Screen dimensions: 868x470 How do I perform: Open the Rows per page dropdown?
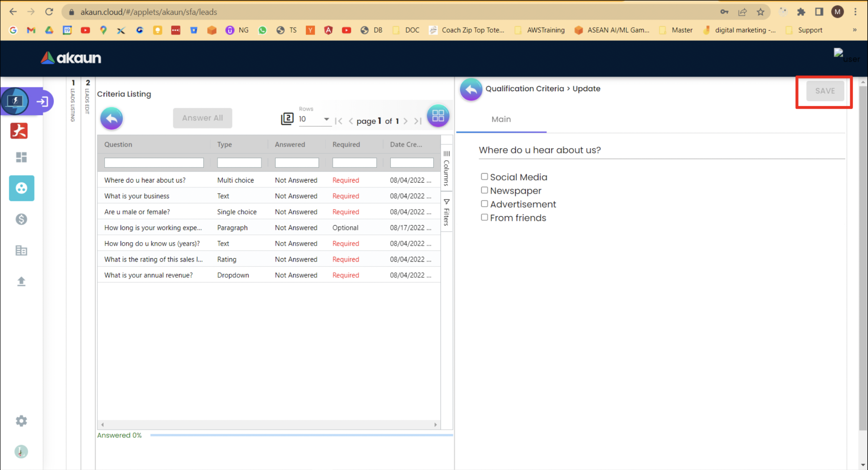[314, 119]
